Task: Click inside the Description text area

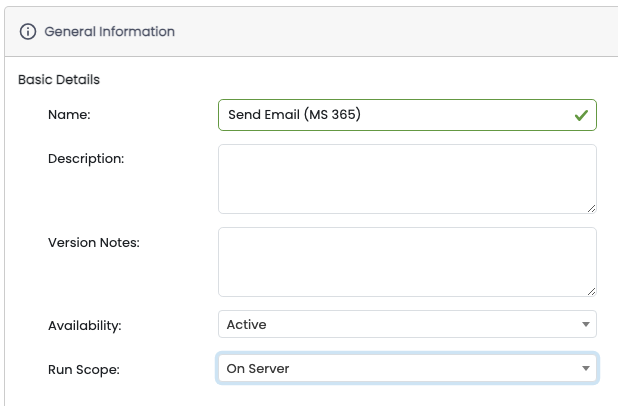Action: (406, 178)
